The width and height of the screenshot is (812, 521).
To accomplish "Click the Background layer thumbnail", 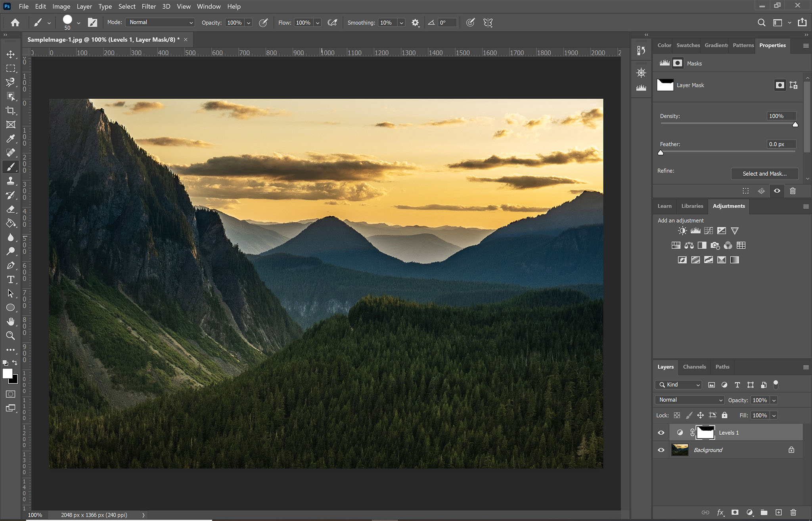I will coord(679,450).
